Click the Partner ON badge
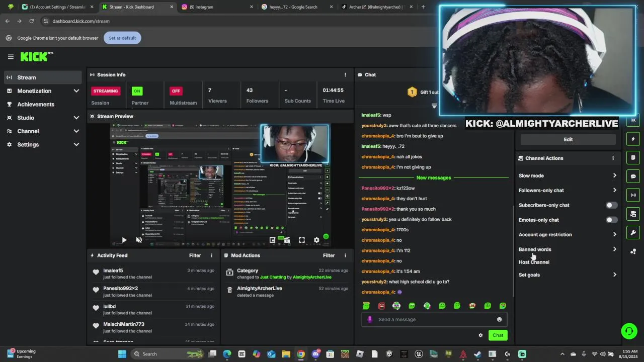The image size is (644, 362). coord(137,91)
